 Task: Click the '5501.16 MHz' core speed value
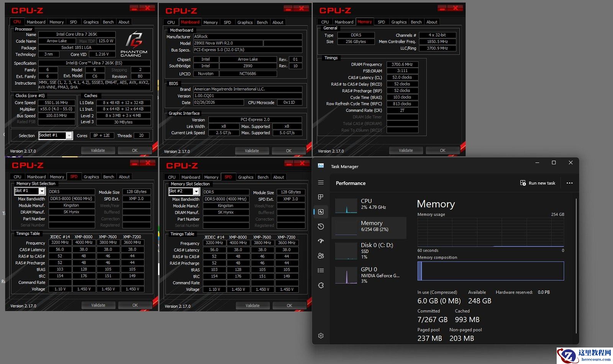pyautogui.click(x=56, y=103)
